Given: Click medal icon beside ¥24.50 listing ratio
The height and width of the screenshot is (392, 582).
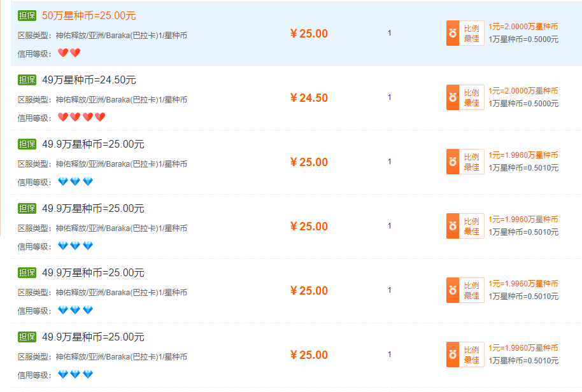Looking at the screenshot, I should pos(453,97).
